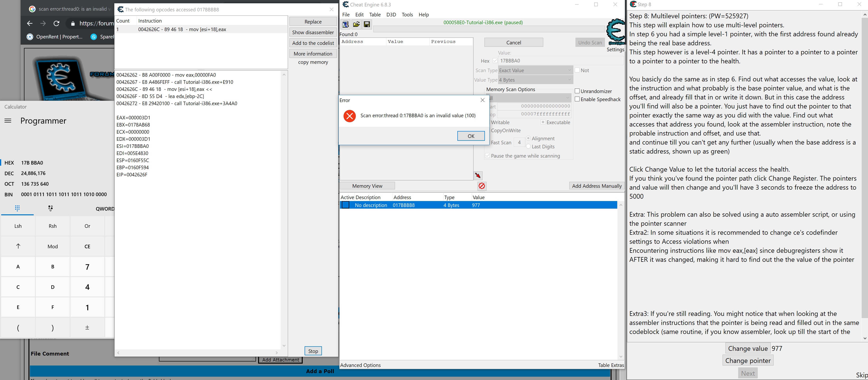
Task: Open the D3D menu
Action: coord(391,14)
